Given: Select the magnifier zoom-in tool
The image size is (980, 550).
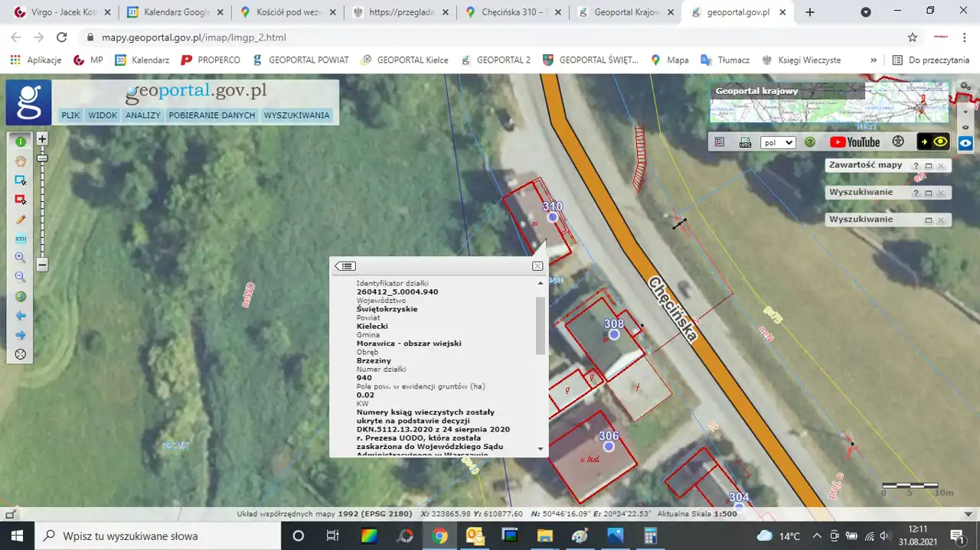Looking at the screenshot, I should click(x=21, y=258).
